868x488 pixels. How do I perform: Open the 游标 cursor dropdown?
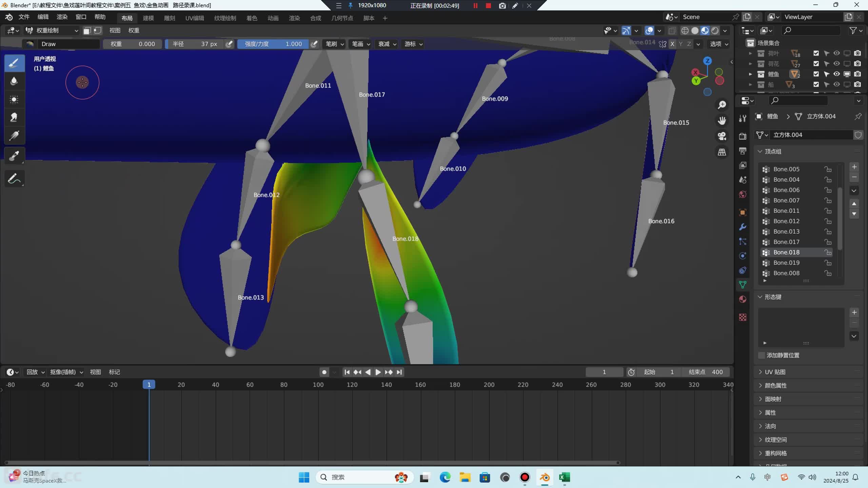coord(413,44)
